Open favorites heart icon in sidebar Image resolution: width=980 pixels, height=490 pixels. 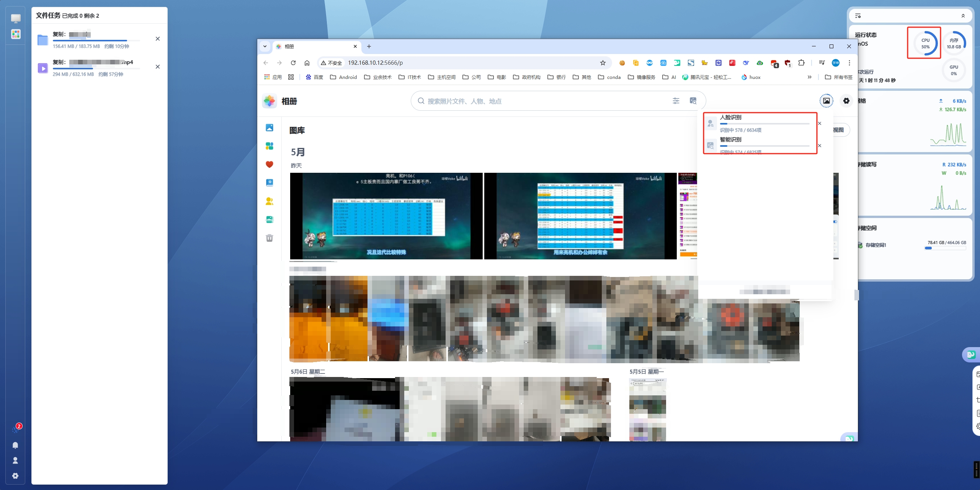click(x=269, y=164)
